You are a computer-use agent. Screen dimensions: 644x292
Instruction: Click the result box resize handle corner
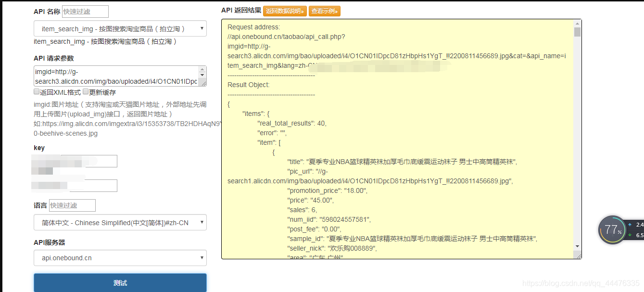coord(578,255)
